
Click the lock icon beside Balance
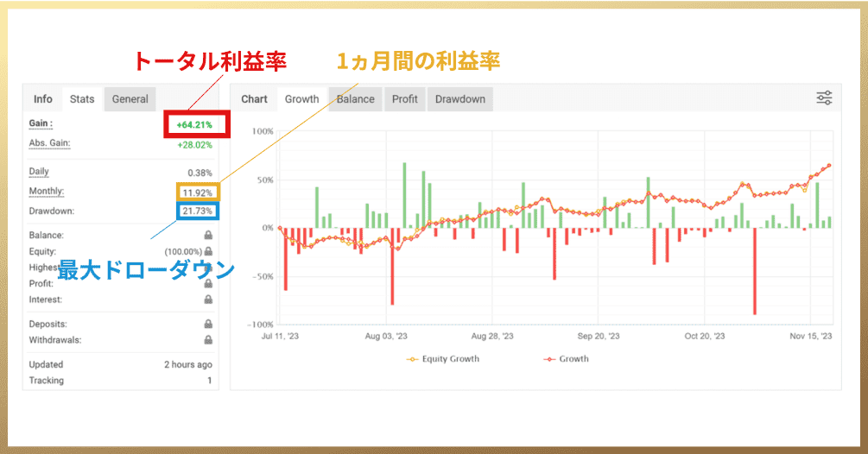(x=208, y=235)
